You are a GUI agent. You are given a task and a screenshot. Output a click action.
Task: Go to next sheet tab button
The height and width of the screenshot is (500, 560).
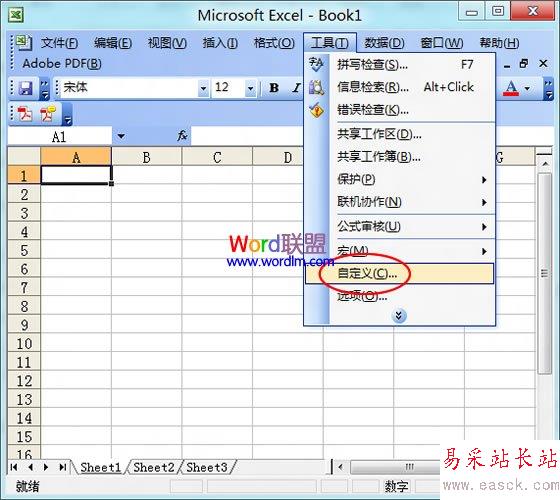[46, 467]
